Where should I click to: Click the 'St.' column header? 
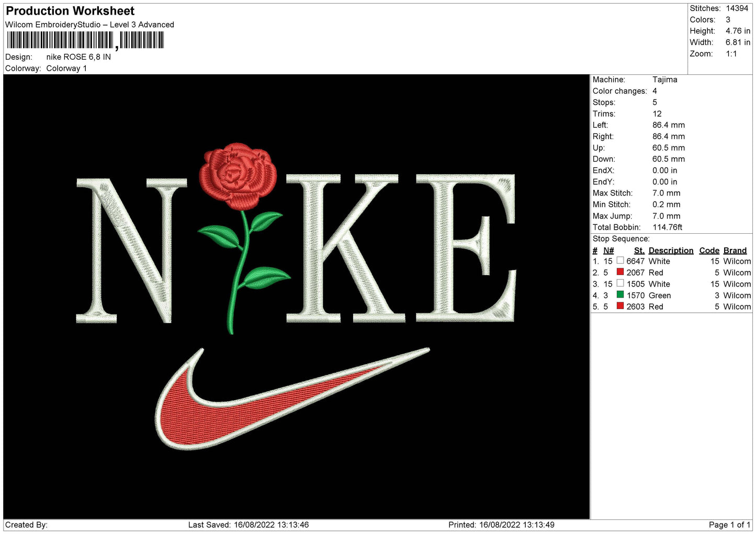click(x=639, y=251)
